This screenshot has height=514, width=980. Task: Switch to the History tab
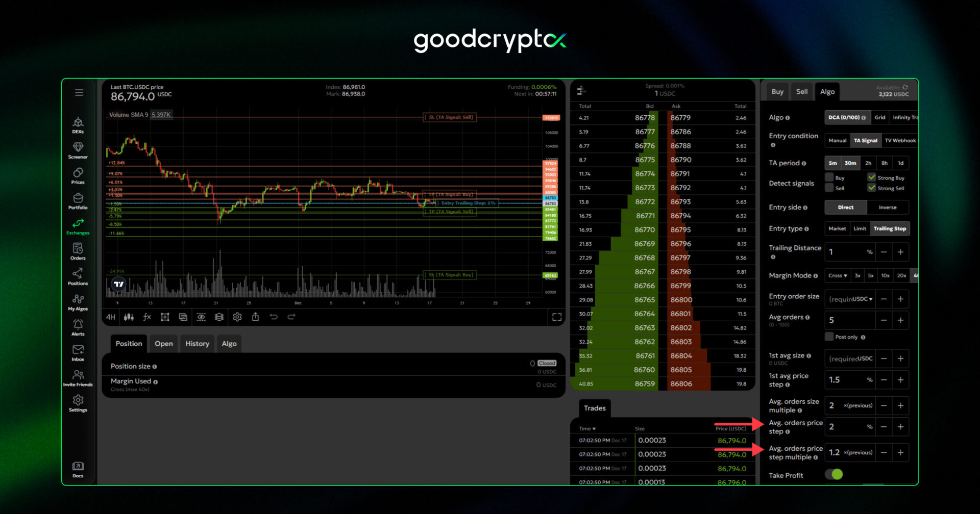(x=197, y=344)
